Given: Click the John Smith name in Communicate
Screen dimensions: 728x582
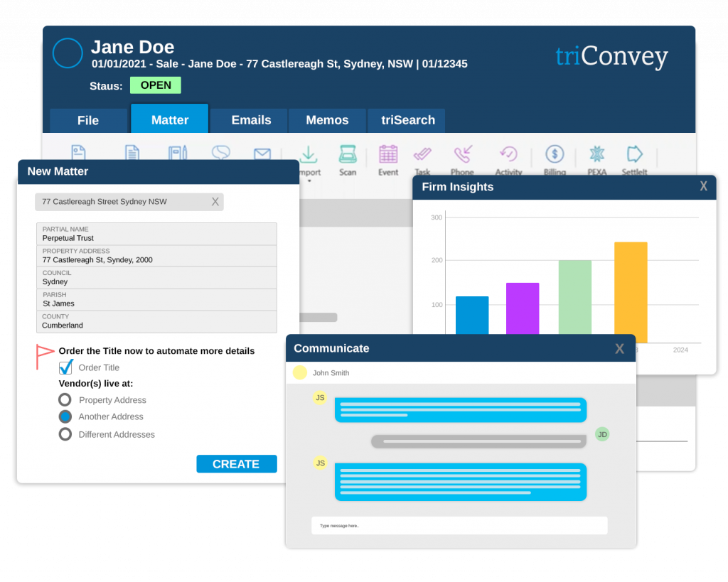Looking at the screenshot, I should tap(331, 372).
